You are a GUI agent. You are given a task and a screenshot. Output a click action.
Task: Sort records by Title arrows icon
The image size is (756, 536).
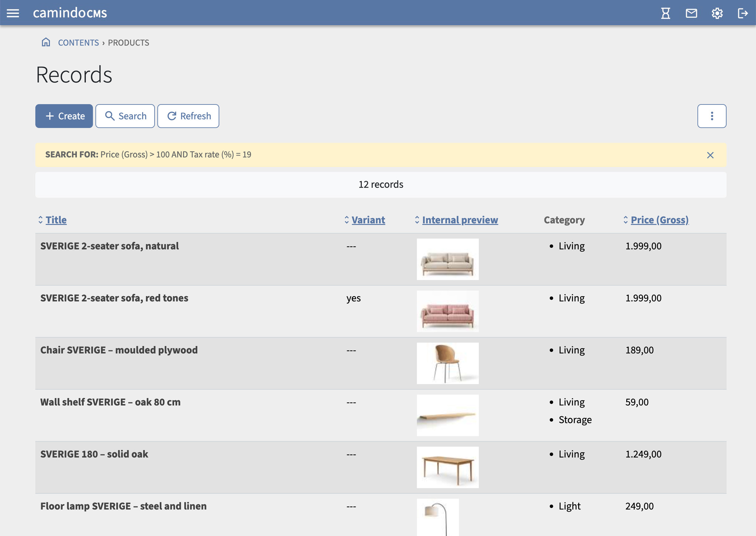point(41,220)
